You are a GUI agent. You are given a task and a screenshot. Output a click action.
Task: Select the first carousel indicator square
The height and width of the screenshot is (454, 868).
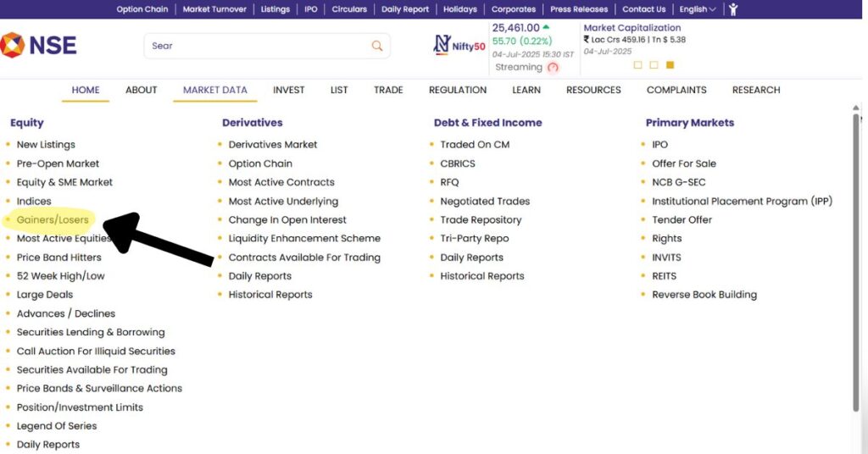click(637, 65)
